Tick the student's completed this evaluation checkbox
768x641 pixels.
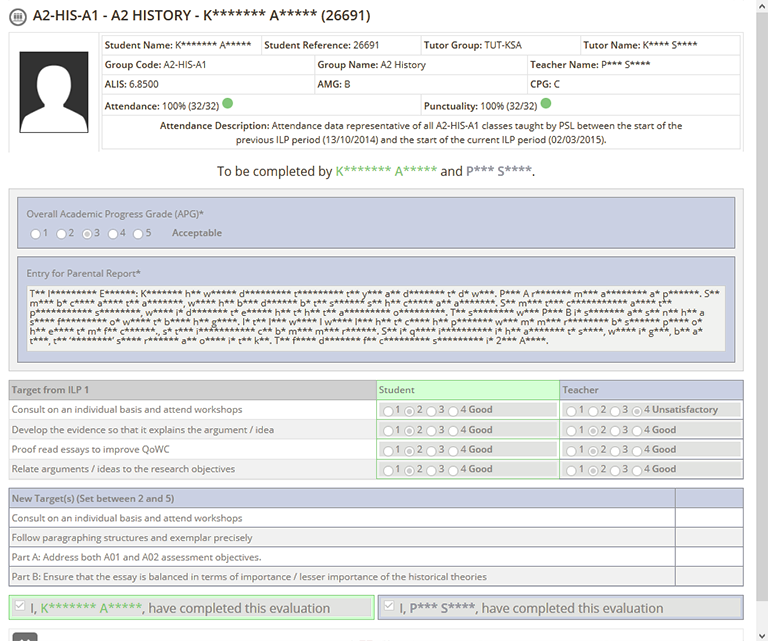[x=22, y=607]
